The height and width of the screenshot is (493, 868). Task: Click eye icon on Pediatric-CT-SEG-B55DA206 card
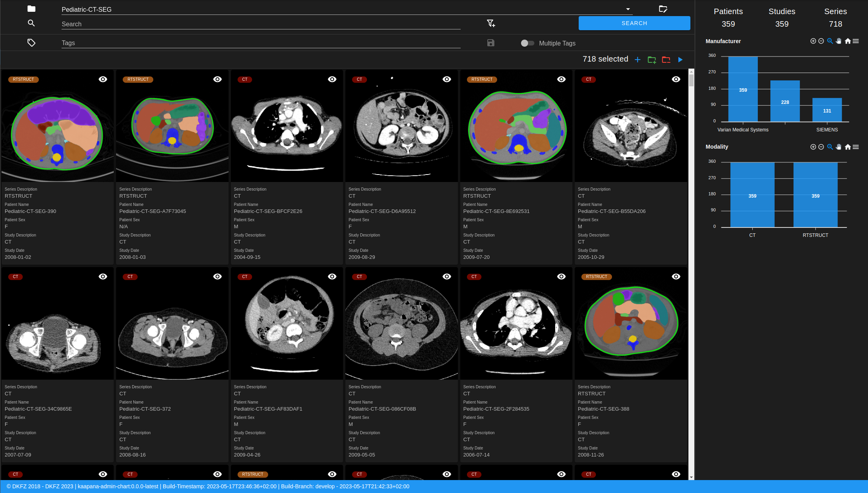676,79
